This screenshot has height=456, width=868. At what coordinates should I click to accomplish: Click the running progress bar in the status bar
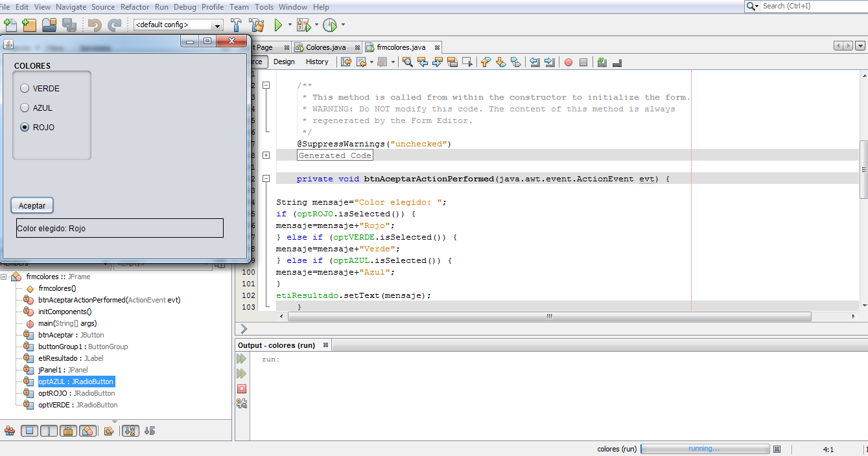point(705,449)
